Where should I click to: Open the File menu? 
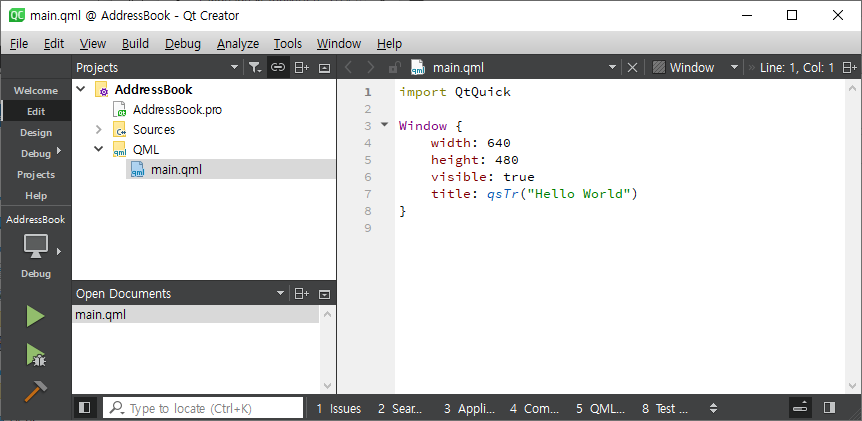(x=19, y=43)
